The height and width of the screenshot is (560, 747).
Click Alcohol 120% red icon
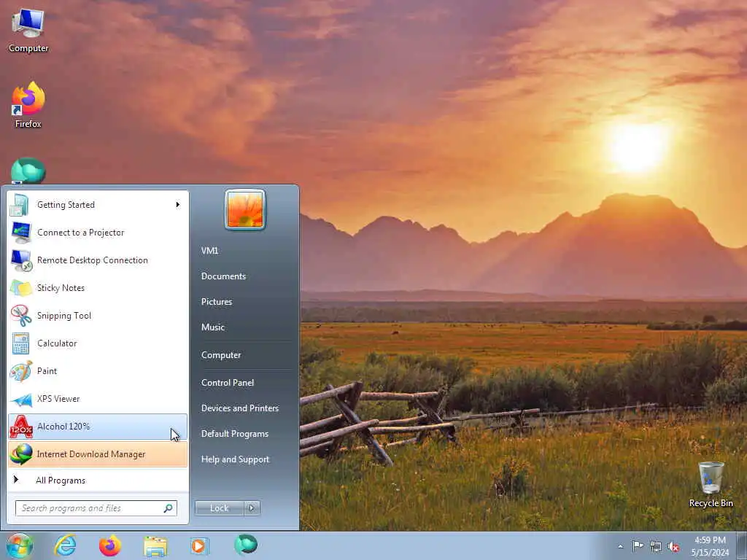[21, 427]
